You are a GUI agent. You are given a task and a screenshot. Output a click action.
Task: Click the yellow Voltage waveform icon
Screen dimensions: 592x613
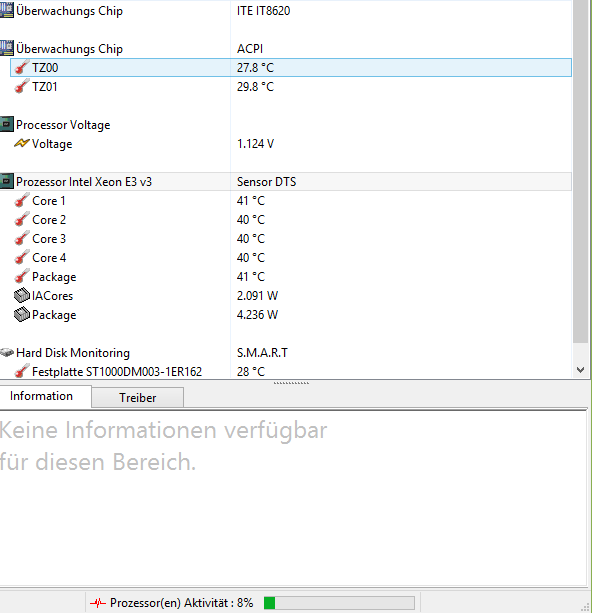coord(22,143)
